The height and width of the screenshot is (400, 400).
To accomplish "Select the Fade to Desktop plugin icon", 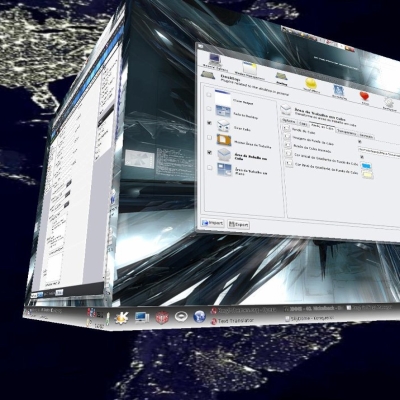I will (223, 111).
